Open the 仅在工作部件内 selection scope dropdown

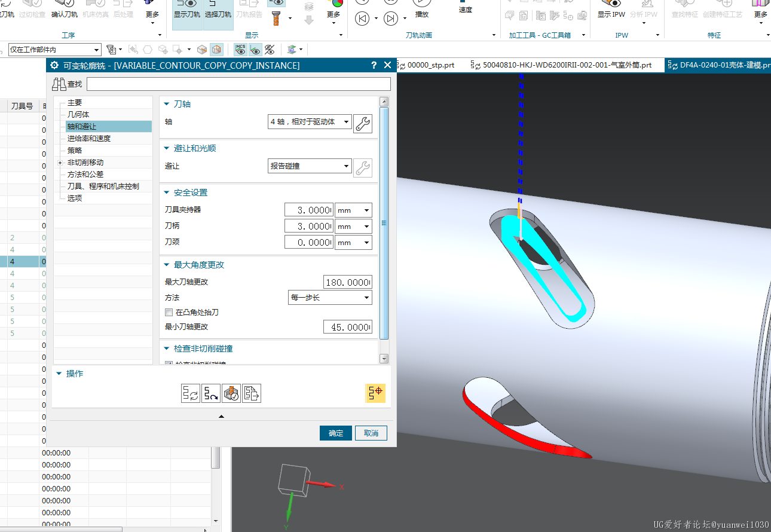coord(54,50)
